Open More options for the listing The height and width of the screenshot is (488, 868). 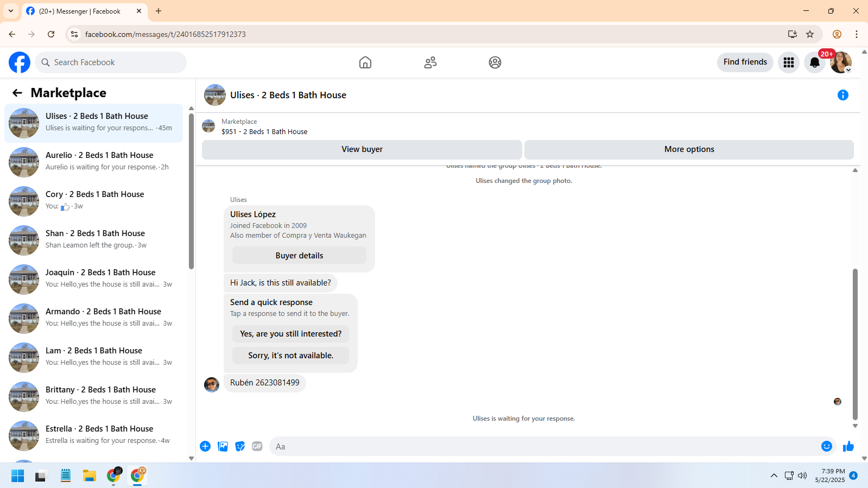point(689,149)
